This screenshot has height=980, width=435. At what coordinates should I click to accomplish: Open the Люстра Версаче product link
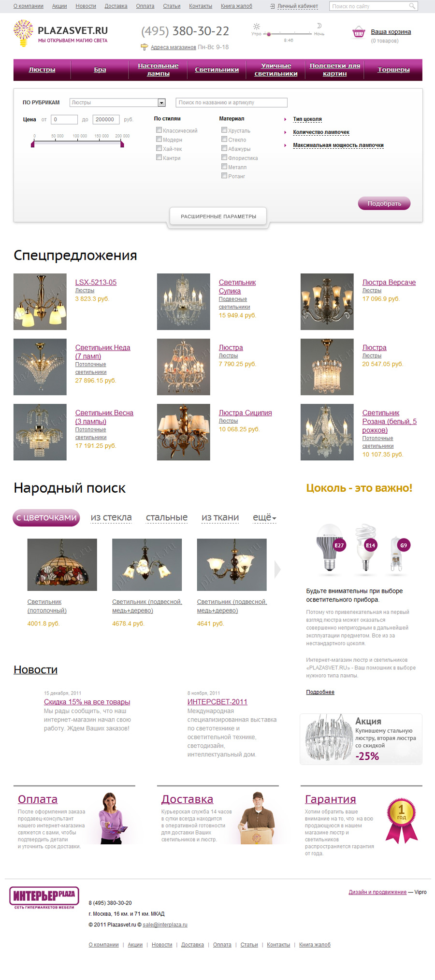[x=389, y=282]
